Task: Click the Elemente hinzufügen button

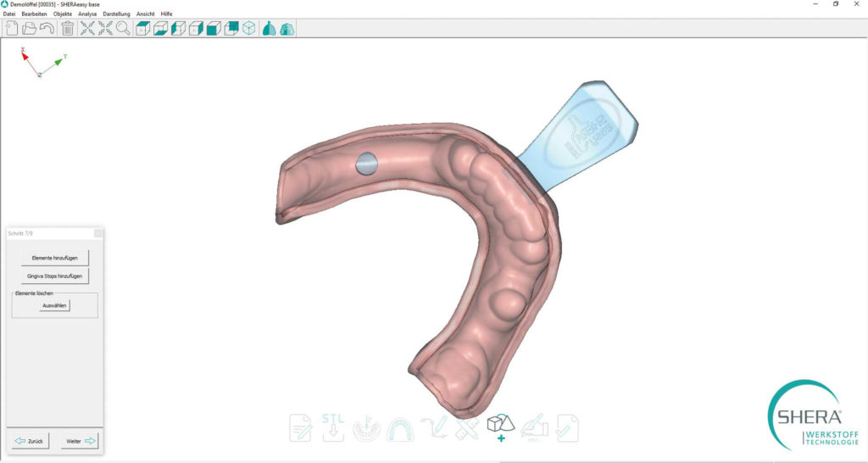Action: pos(55,258)
